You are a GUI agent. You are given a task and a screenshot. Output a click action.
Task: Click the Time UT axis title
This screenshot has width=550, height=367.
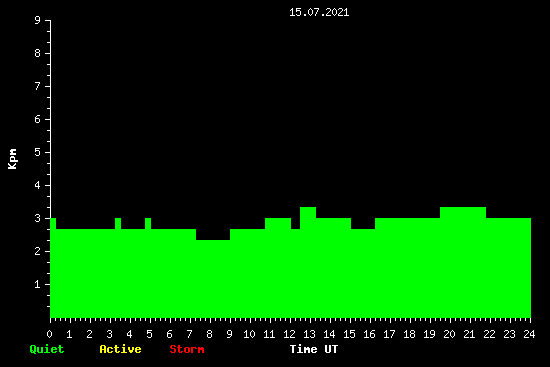pyautogui.click(x=314, y=349)
